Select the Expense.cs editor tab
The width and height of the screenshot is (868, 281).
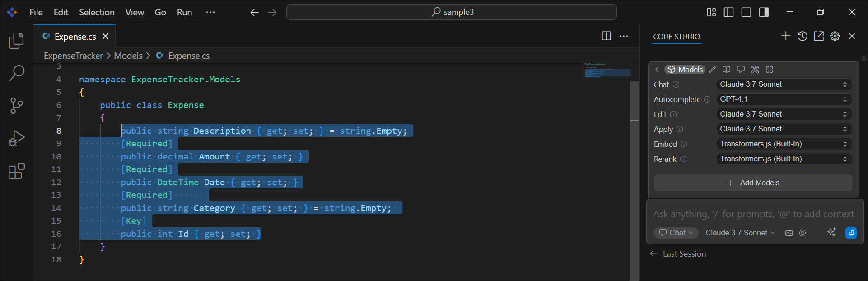point(75,37)
